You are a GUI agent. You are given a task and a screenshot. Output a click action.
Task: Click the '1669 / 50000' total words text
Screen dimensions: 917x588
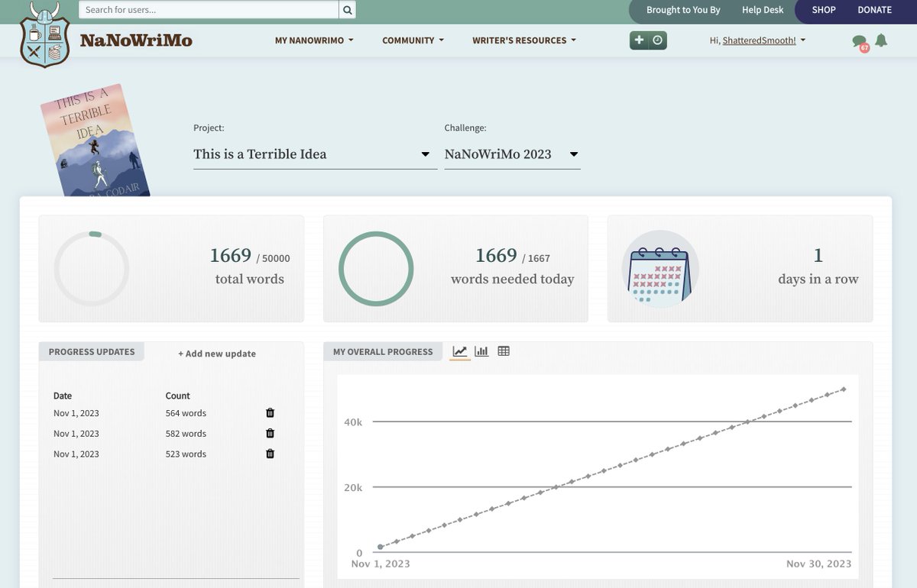(250, 256)
